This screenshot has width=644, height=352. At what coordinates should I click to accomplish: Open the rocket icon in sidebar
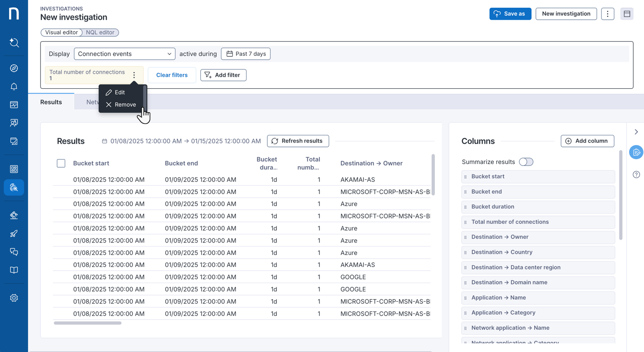(14, 234)
